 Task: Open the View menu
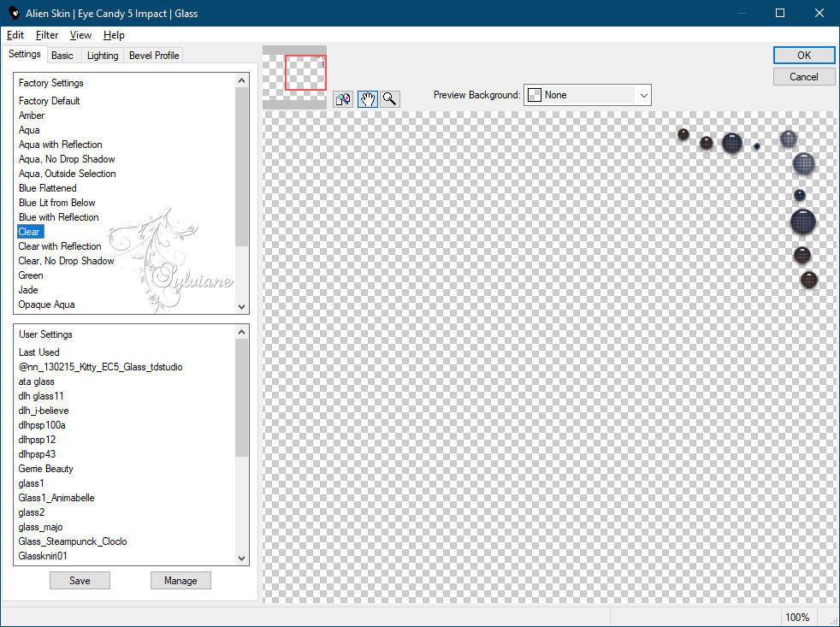[x=80, y=35]
